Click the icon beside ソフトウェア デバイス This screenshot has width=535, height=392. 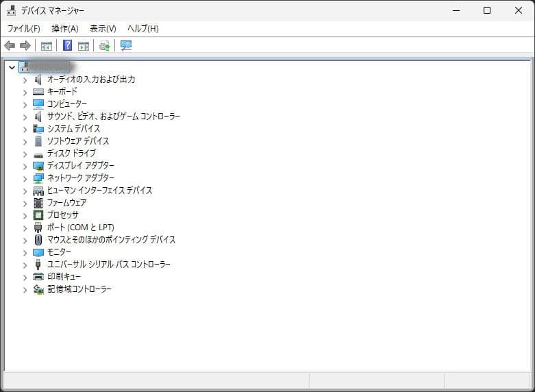pyautogui.click(x=38, y=141)
